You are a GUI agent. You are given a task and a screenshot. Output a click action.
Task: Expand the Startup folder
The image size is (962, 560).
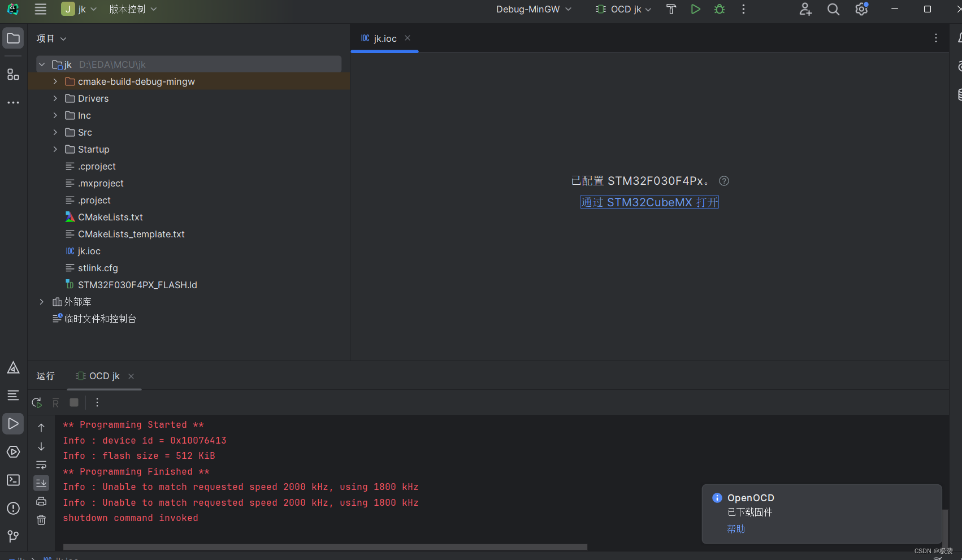[x=55, y=149]
